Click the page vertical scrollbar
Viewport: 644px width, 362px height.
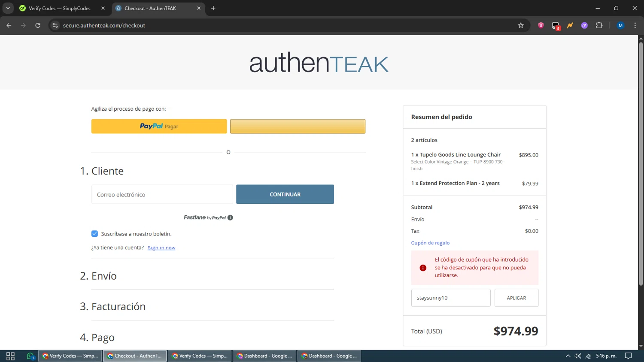click(x=641, y=163)
